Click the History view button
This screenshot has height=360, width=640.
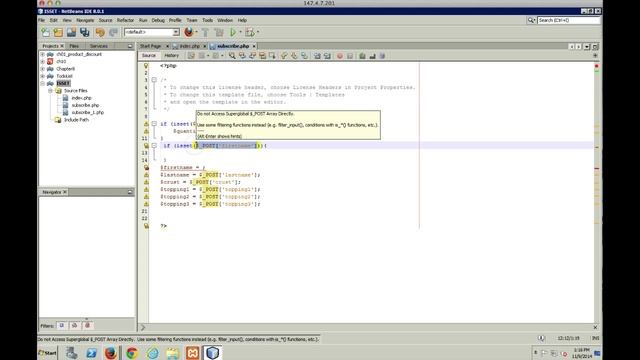171,56
